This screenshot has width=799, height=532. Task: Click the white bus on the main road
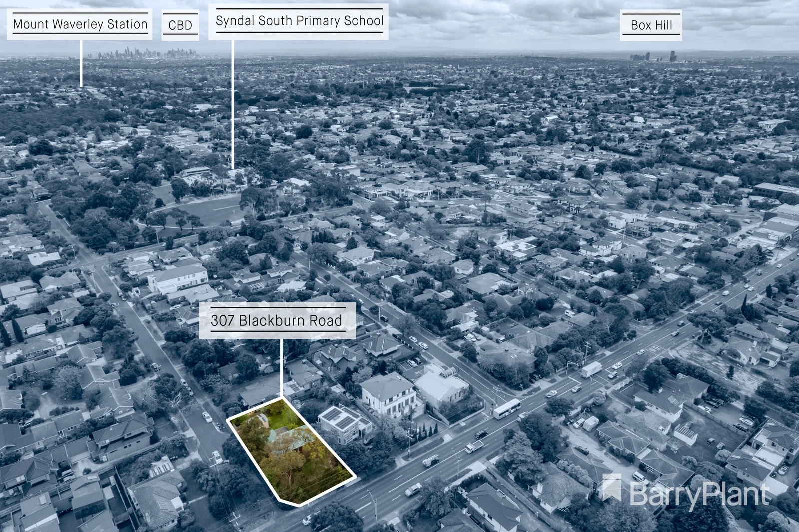point(507,409)
